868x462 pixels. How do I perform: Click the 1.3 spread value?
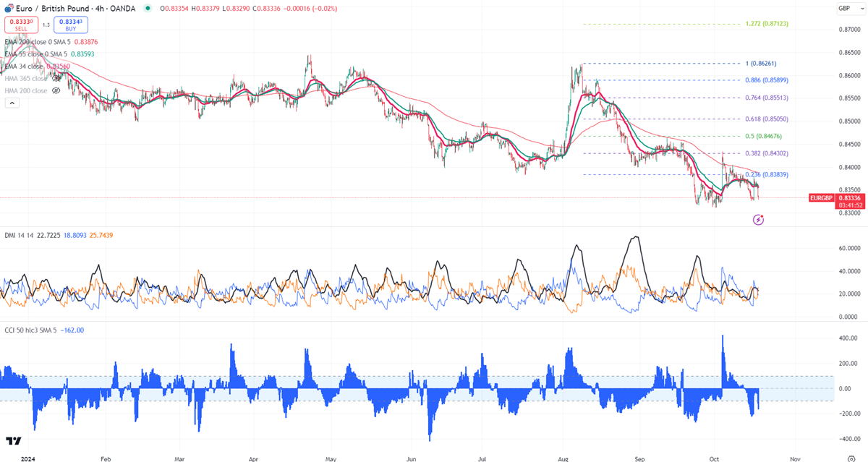pyautogui.click(x=46, y=25)
